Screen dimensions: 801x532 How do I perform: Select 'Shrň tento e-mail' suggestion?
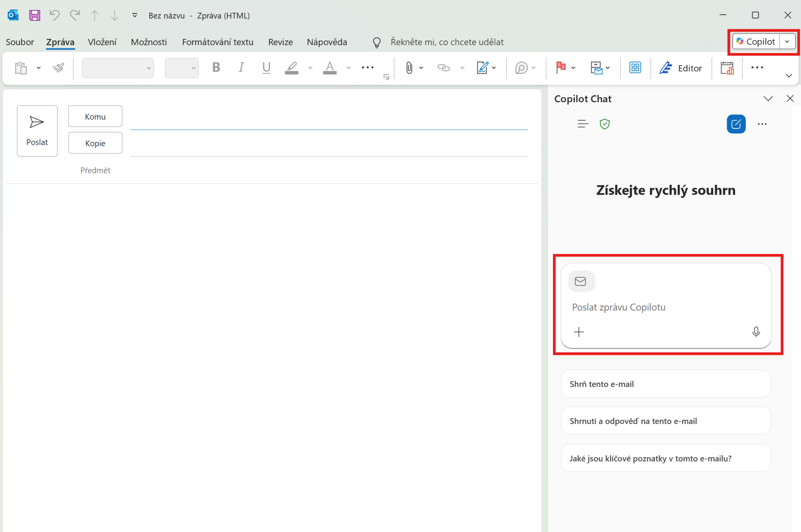click(665, 384)
